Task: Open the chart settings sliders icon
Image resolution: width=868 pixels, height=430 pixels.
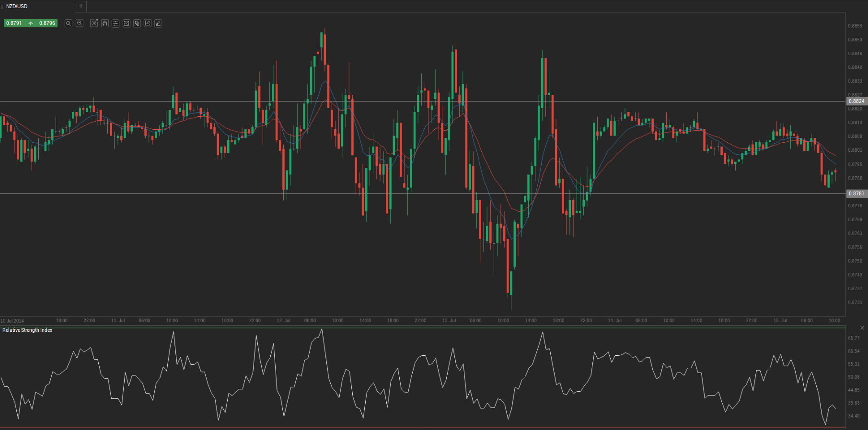Action: [116, 23]
